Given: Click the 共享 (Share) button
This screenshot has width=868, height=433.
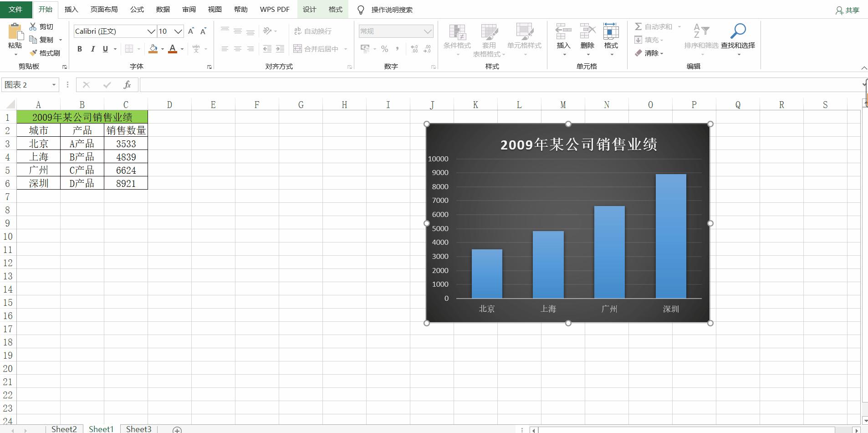Looking at the screenshot, I should pos(846,9).
